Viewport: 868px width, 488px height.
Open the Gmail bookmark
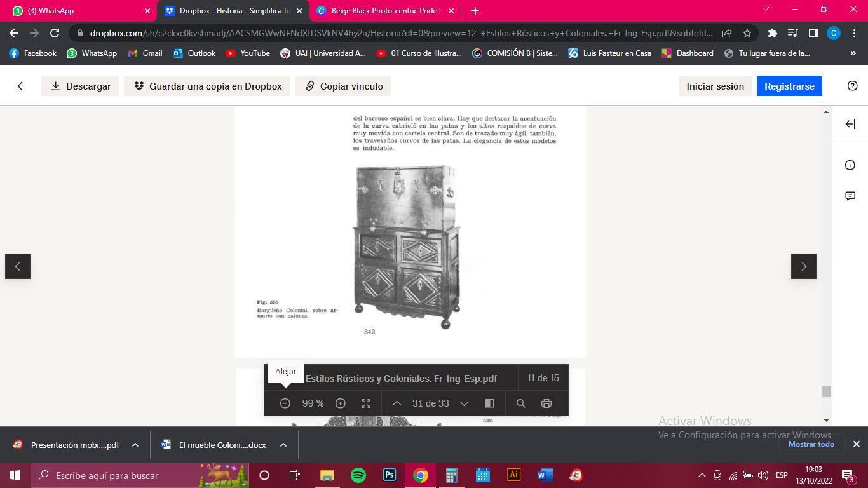point(145,53)
